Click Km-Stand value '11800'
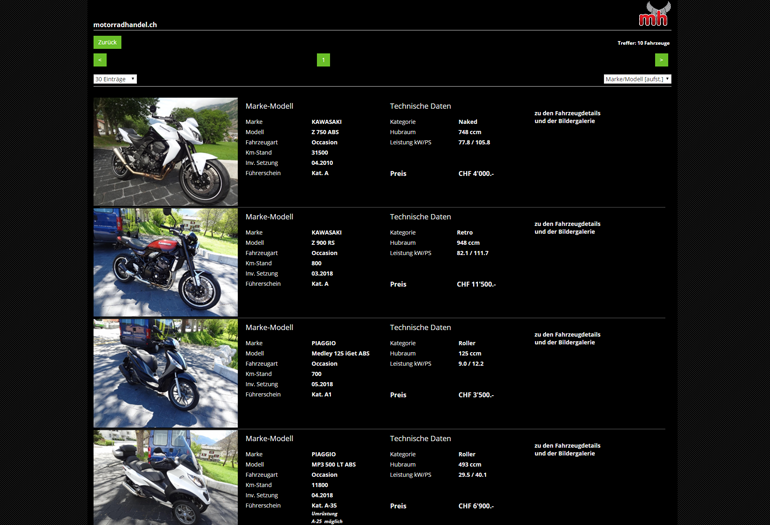 tap(320, 485)
